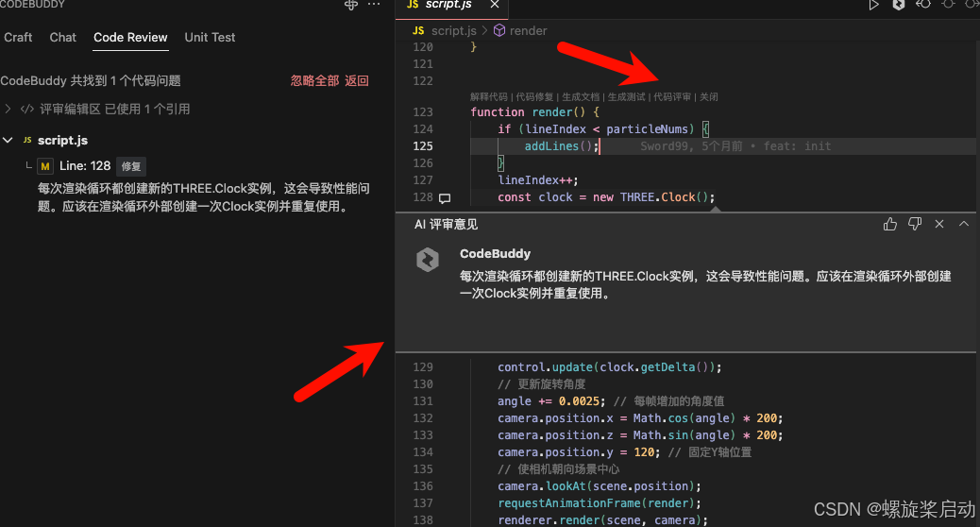The width and height of the screenshot is (980, 527).
Task: Click 生成测试 code lens action
Action: click(626, 97)
